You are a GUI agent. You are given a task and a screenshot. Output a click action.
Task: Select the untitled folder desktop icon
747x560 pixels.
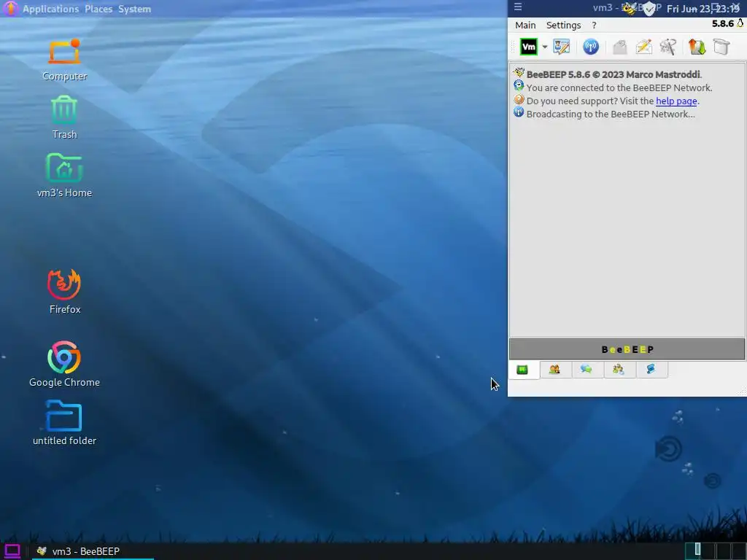tap(64, 423)
